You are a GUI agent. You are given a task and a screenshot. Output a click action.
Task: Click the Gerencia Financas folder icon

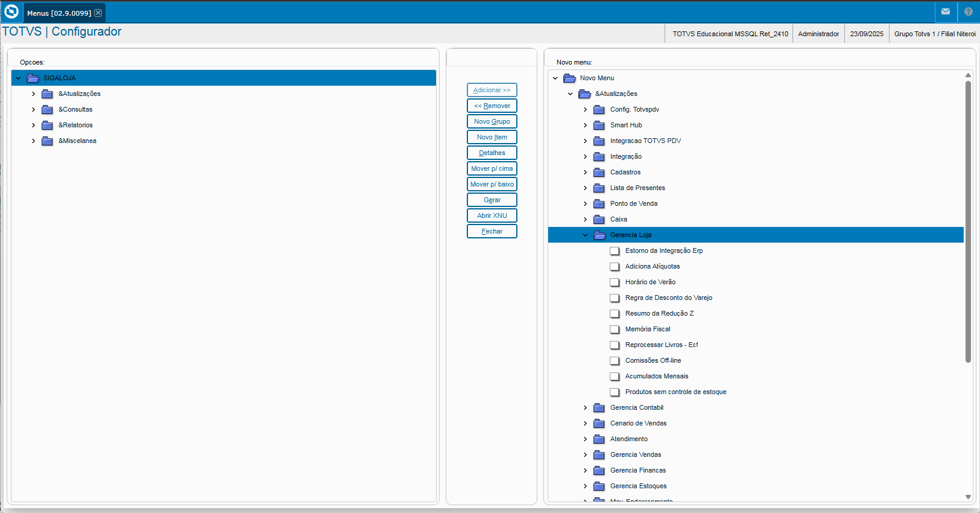(x=599, y=470)
